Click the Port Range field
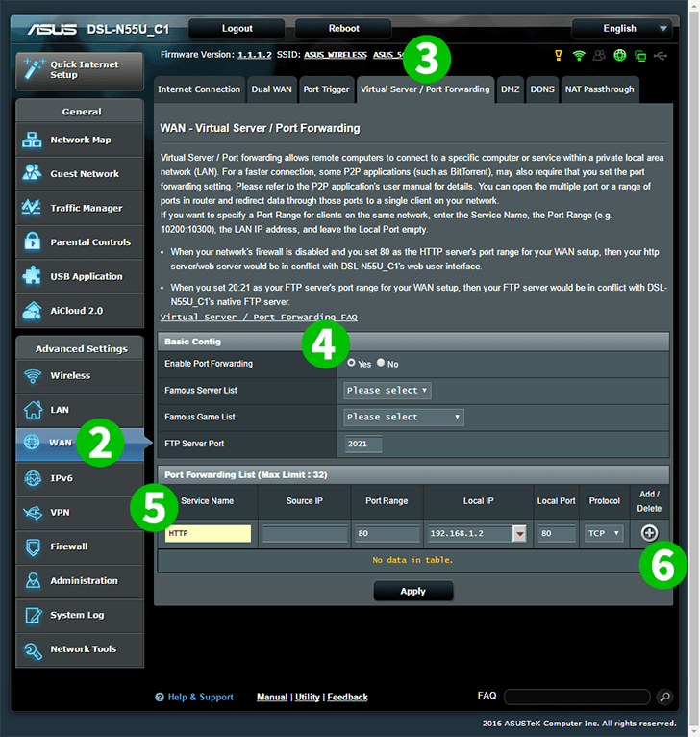 pos(387,533)
